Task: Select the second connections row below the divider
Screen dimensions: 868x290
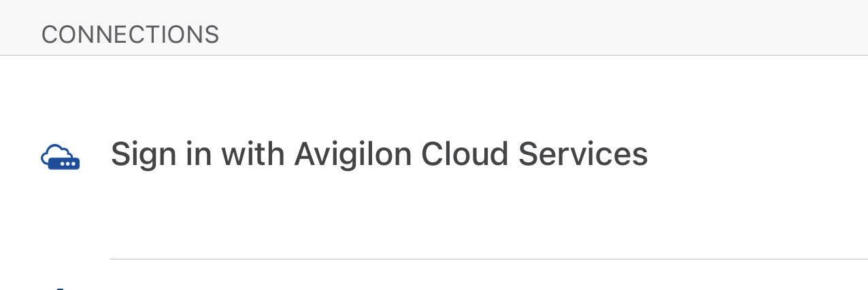Action: 434,275
